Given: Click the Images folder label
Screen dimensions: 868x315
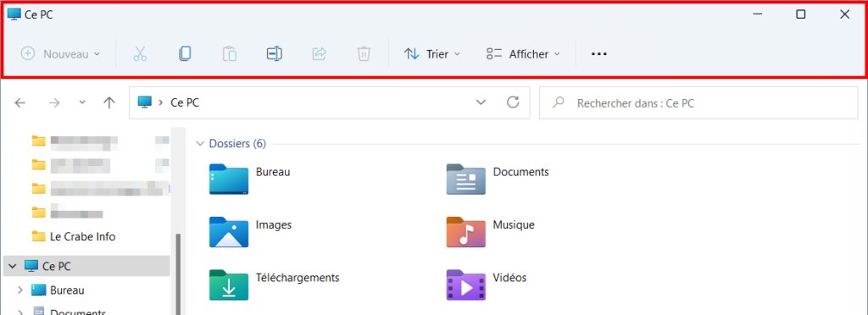Looking at the screenshot, I should 274,225.
